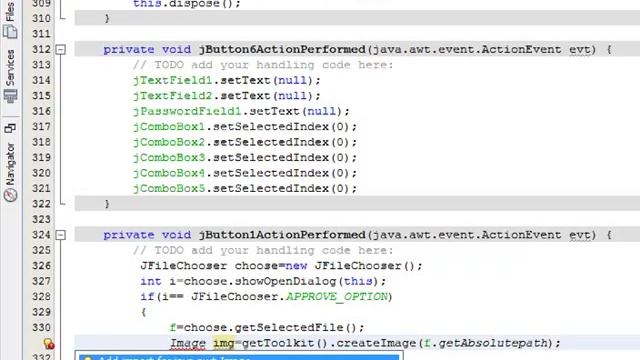The image size is (640, 360).
Task: Click the opening brace on line 329
Action: coord(144,312)
